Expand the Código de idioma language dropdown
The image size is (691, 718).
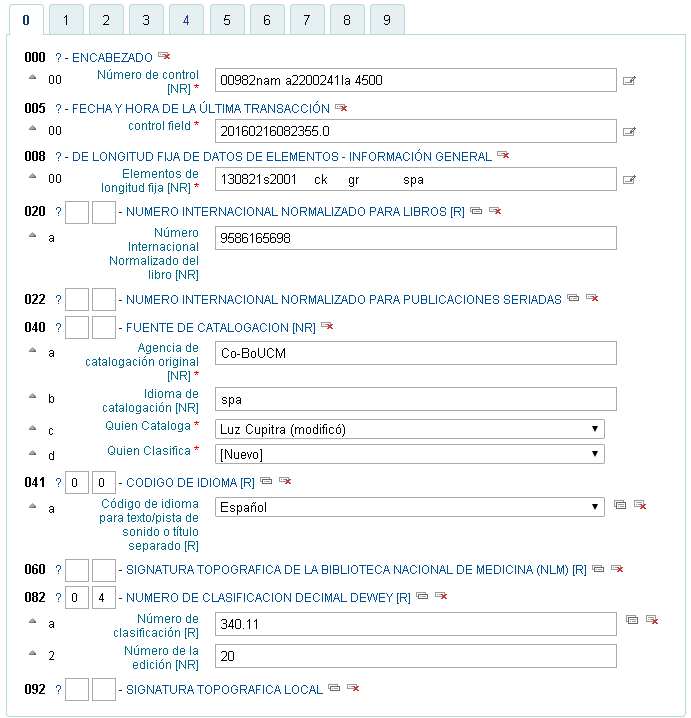tap(410, 507)
